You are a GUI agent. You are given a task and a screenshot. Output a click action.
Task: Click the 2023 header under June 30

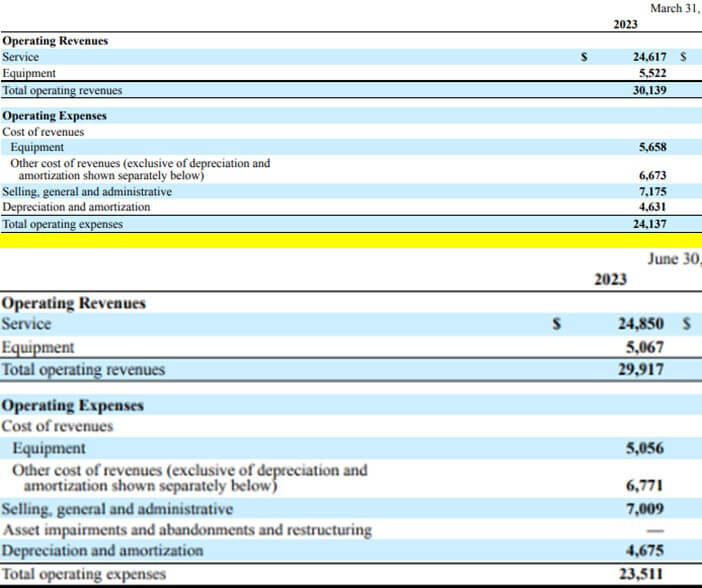pyautogui.click(x=610, y=279)
